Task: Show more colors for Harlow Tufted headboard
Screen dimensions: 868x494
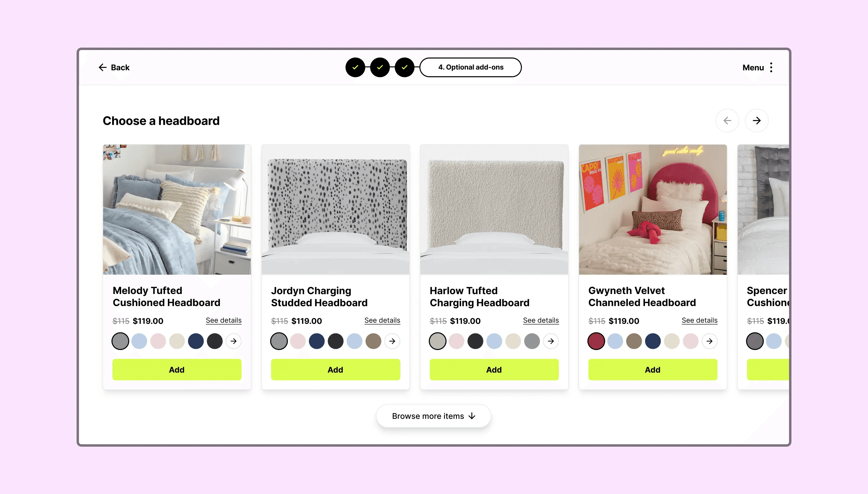Action: click(551, 341)
